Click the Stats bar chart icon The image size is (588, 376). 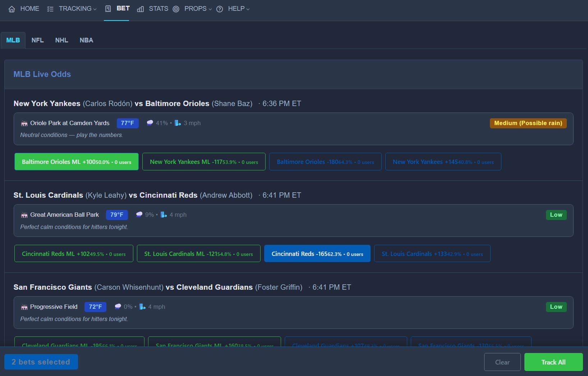click(x=141, y=9)
